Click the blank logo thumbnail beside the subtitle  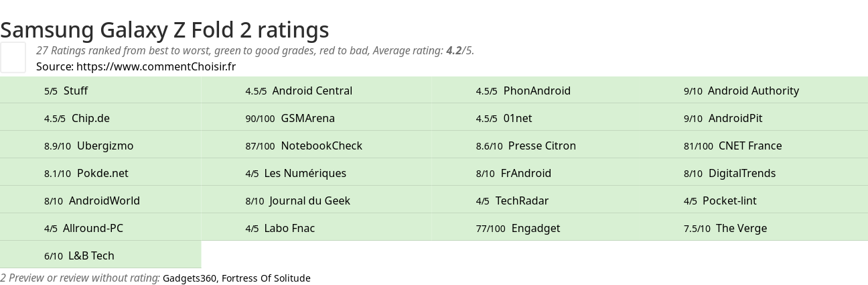(x=13, y=57)
